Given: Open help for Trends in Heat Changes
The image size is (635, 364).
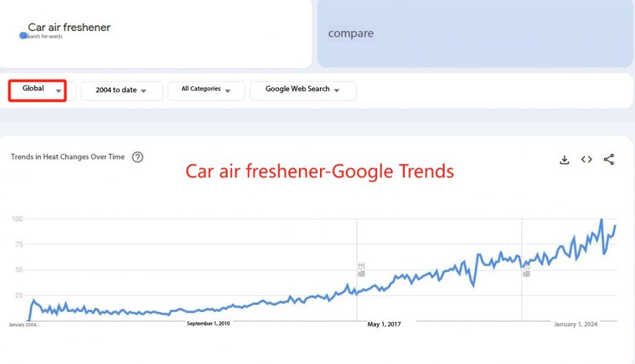Looking at the screenshot, I should coord(138,157).
